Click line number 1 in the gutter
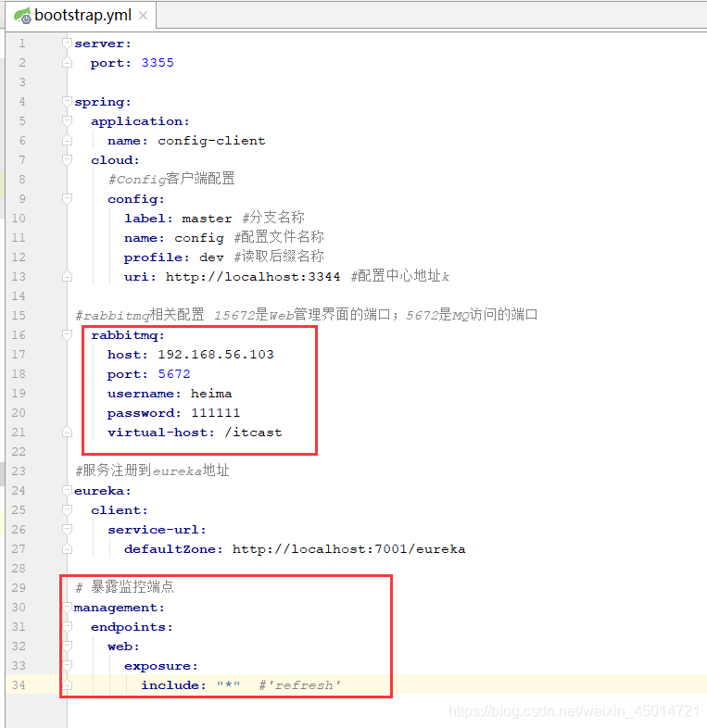This screenshot has height=728, width=707. click(x=22, y=44)
